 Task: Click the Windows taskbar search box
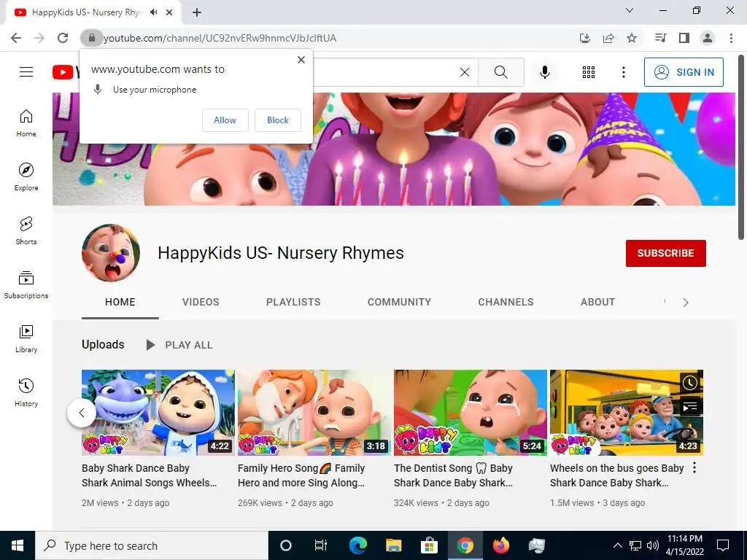[152, 545]
